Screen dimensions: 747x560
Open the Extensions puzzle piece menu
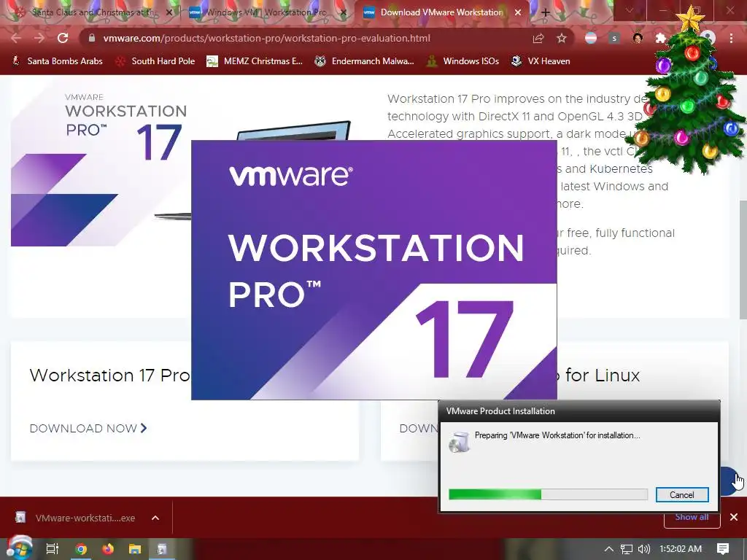pyautogui.click(x=660, y=38)
